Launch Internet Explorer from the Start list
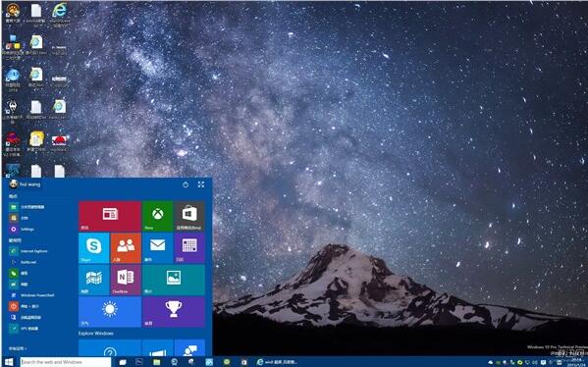This screenshot has width=588, height=367. pyautogui.click(x=28, y=251)
